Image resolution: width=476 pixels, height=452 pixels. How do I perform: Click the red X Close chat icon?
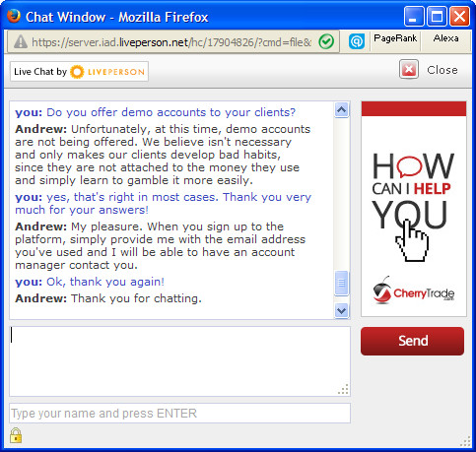(x=409, y=69)
